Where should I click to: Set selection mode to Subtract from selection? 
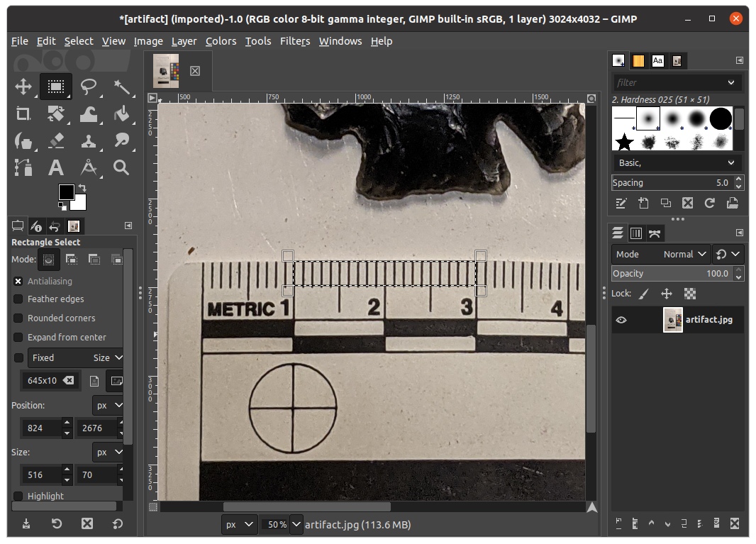[x=94, y=260]
